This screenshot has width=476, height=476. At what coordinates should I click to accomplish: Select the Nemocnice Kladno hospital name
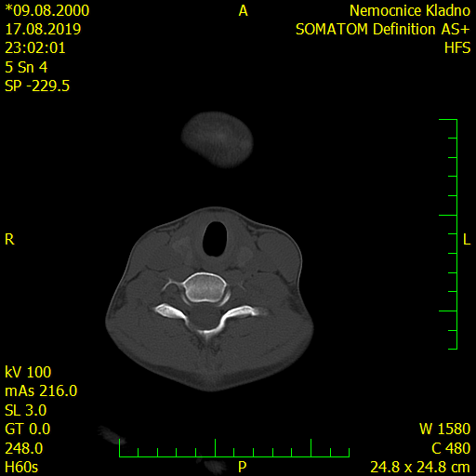click(410, 11)
